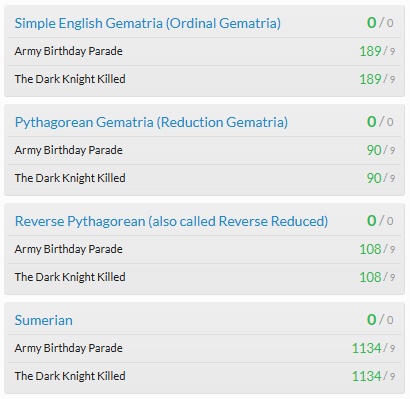Click Army Birthday Parade under Sumerian
Image resolution: width=410 pixels, height=399 pixels.
[x=68, y=348]
